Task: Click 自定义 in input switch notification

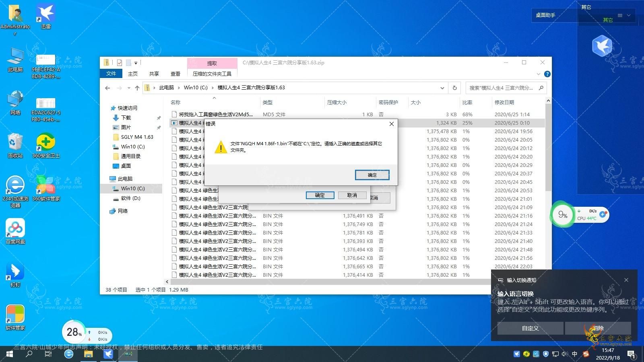Action: point(530,328)
